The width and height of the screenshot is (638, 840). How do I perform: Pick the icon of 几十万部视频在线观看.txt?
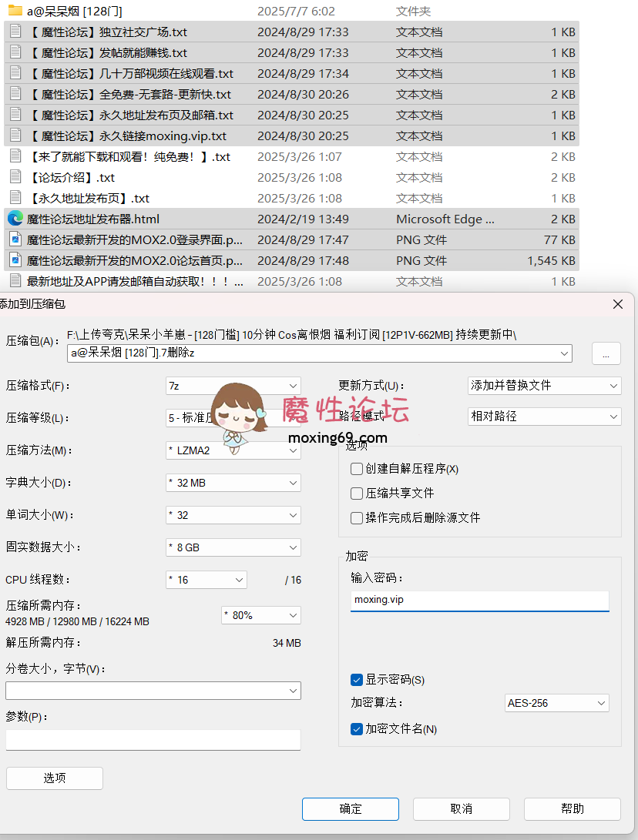click(x=15, y=73)
